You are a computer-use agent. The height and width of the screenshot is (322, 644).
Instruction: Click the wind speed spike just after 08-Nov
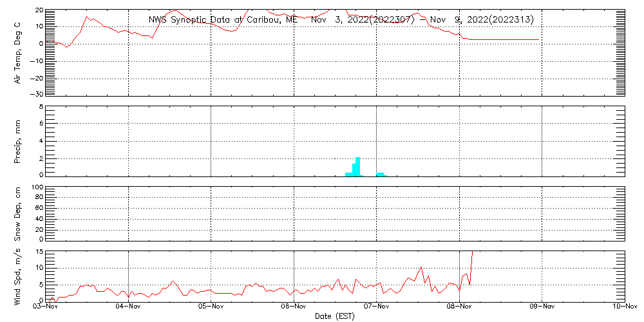[x=471, y=267]
